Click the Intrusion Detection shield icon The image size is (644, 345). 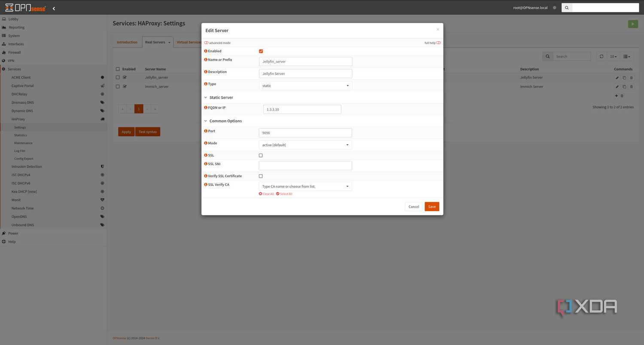pyautogui.click(x=102, y=166)
